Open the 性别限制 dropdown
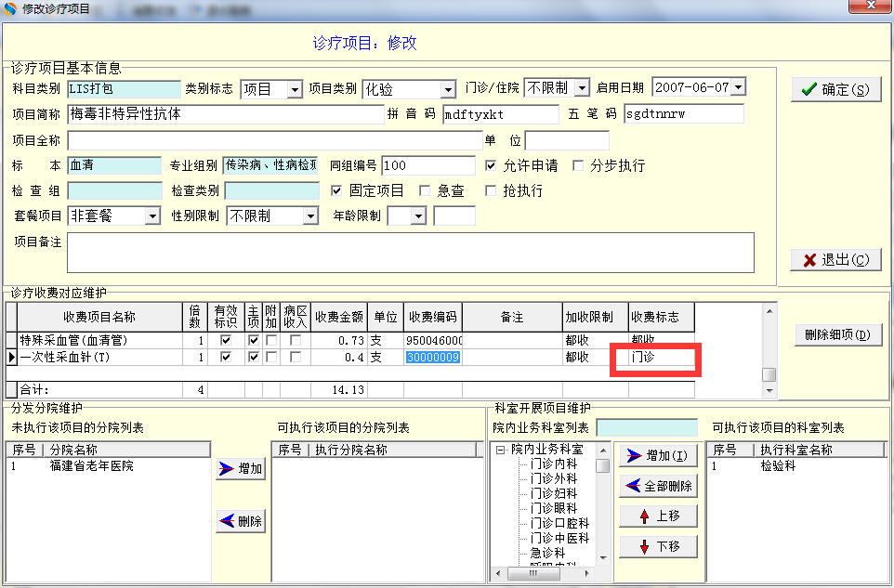Image resolution: width=894 pixels, height=588 pixels. (x=310, y=216)
